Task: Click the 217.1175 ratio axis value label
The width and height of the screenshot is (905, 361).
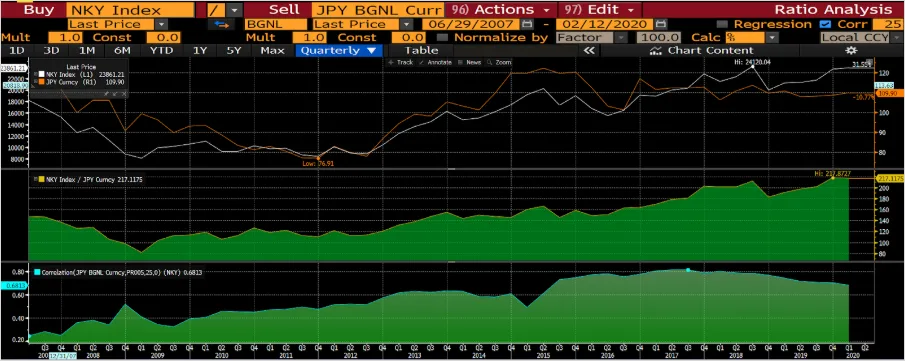Action: pyautogui.click(x=889, y=178)
